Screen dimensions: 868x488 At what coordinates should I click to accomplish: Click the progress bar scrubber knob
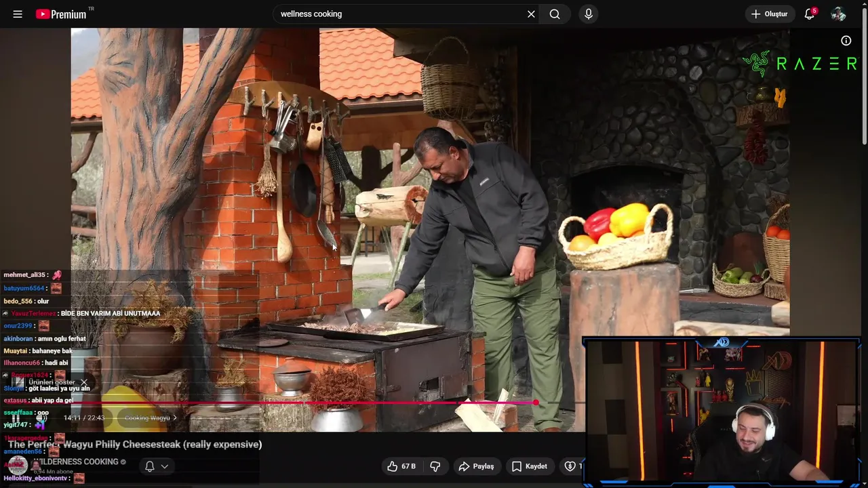coord(536,403)
